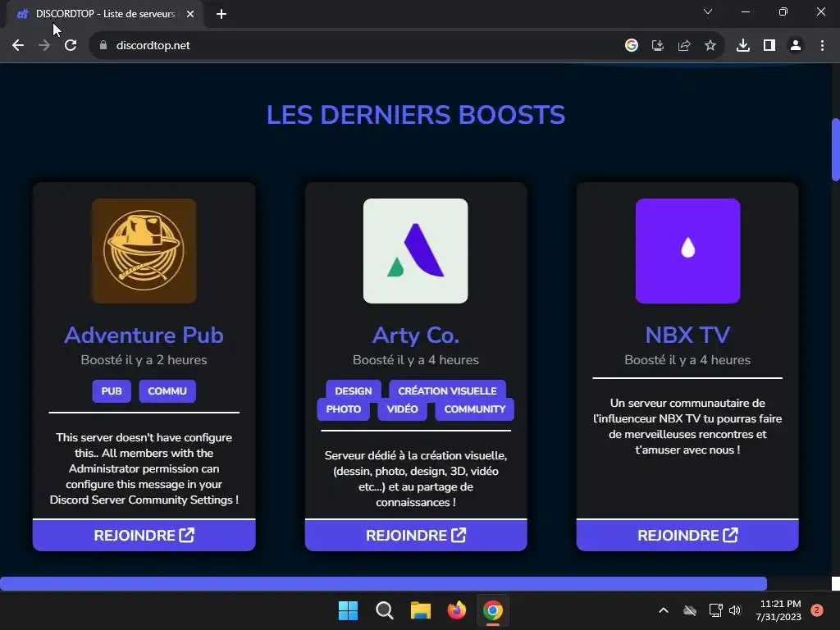Viewport: 840px width, 630px height.
Task: Select the VIDÉO tag
Action: tap(402, 409)
